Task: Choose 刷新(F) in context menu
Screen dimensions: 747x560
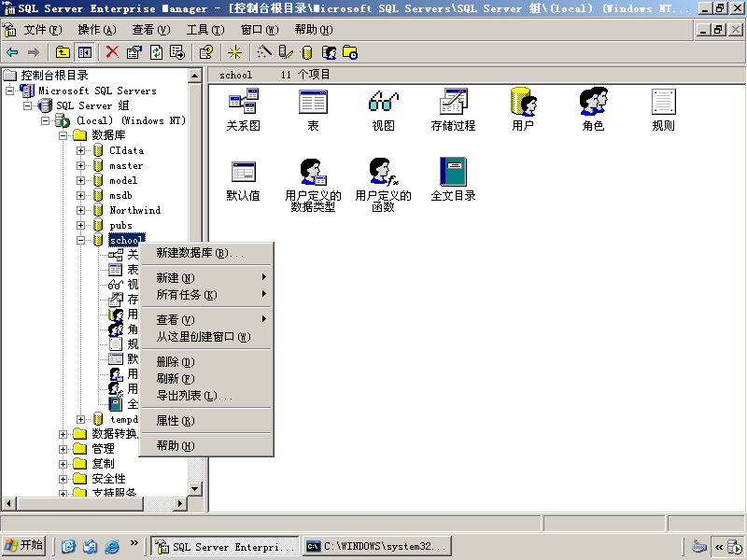Action: click(x=206, y=379)
